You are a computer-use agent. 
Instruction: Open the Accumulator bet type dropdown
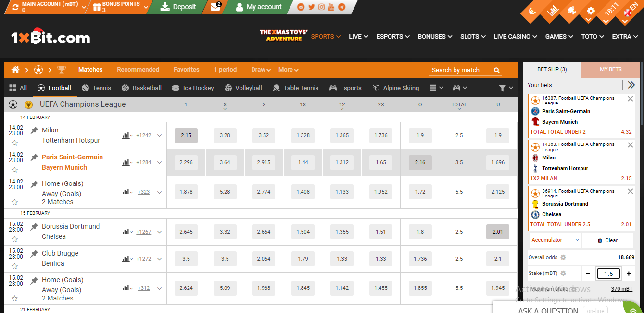tap(554, 239)
